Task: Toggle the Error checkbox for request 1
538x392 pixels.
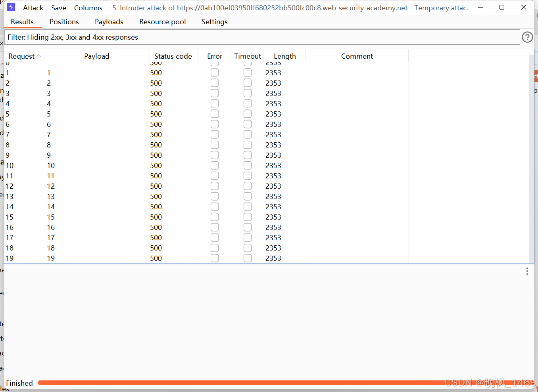Action: tap(215, 72)
